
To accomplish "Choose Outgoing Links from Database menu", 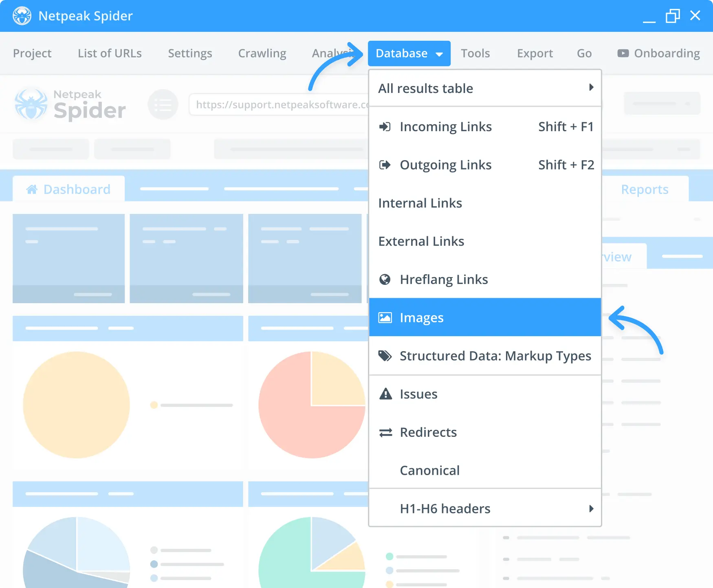I will [485, 165].
